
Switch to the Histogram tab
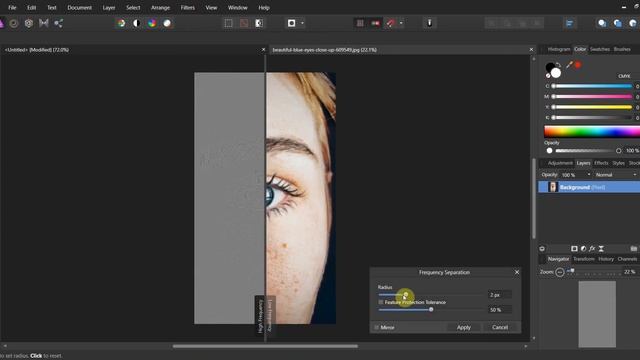[559, 49]
